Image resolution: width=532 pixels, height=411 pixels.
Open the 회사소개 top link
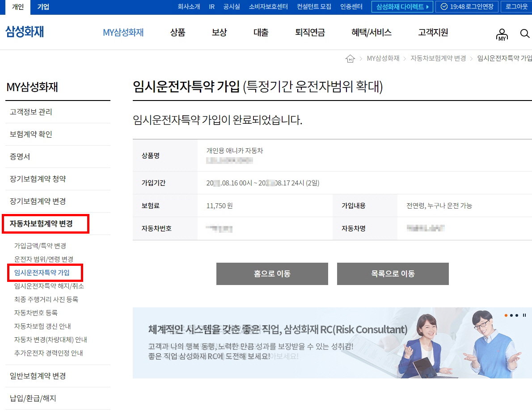(189, 7)
